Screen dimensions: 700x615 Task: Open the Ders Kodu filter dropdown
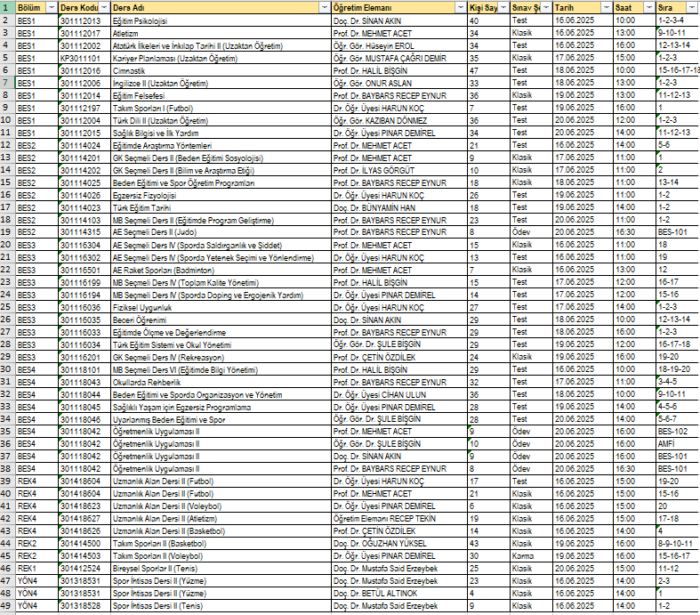pyautogui.click(x=104, y=8)
